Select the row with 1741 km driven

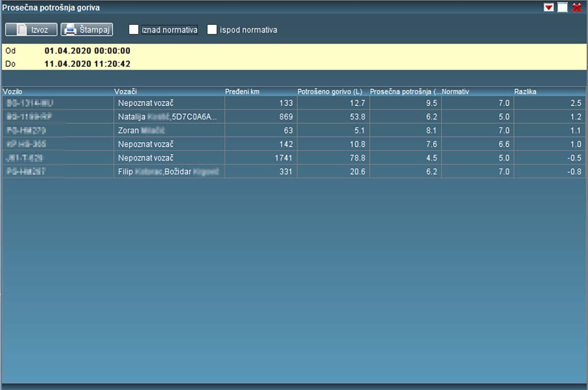(x=260, y=158)
